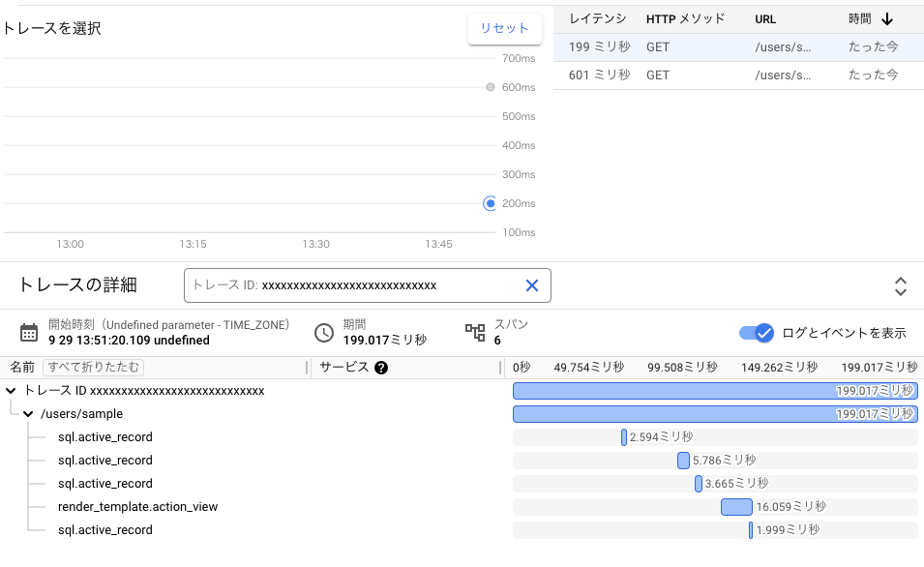The image size is (924, 567).
Task: Toggle the ログとイベントを表示 switch
Action: coord(757,333)
